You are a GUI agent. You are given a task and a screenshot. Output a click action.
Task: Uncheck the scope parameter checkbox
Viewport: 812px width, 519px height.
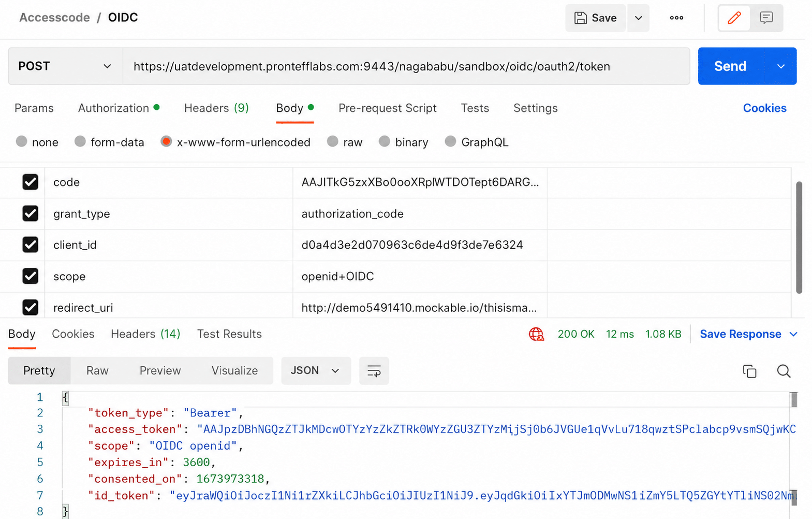(30, 276)
